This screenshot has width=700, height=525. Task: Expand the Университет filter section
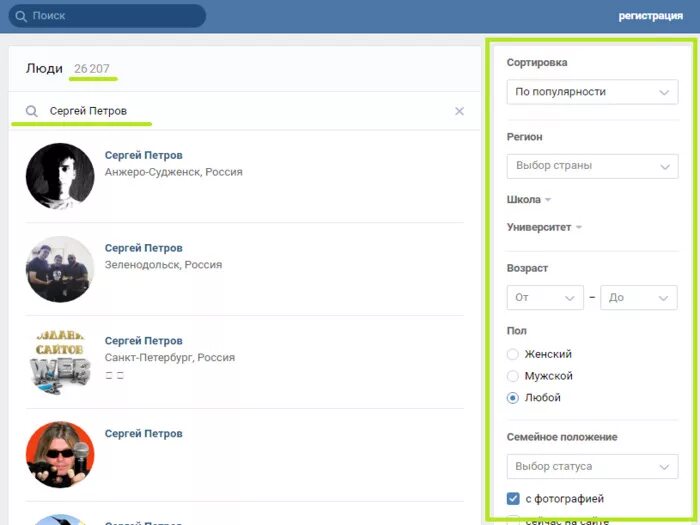(x=544, y=227)
